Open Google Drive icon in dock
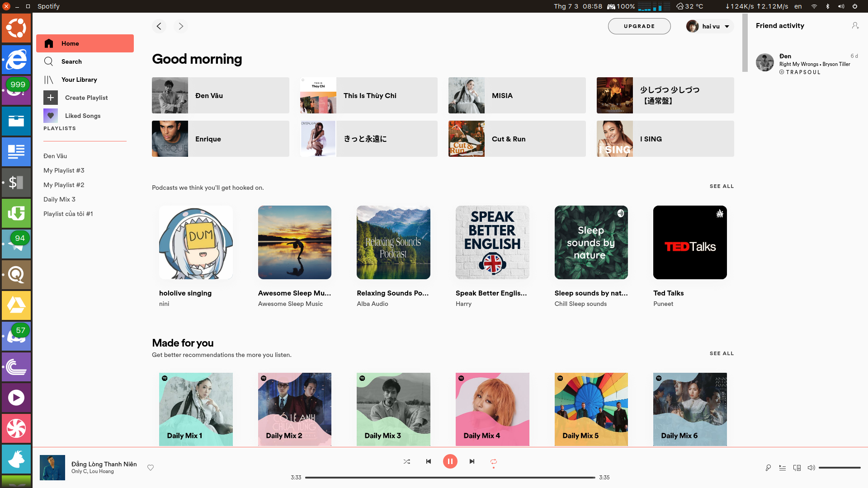Image resolution: width=868 pixels, height=488 pixels. click(x=16, y=305)
